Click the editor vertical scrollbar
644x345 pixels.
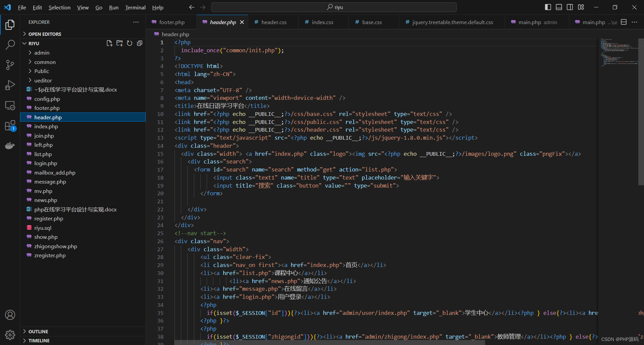coord(641,112)
